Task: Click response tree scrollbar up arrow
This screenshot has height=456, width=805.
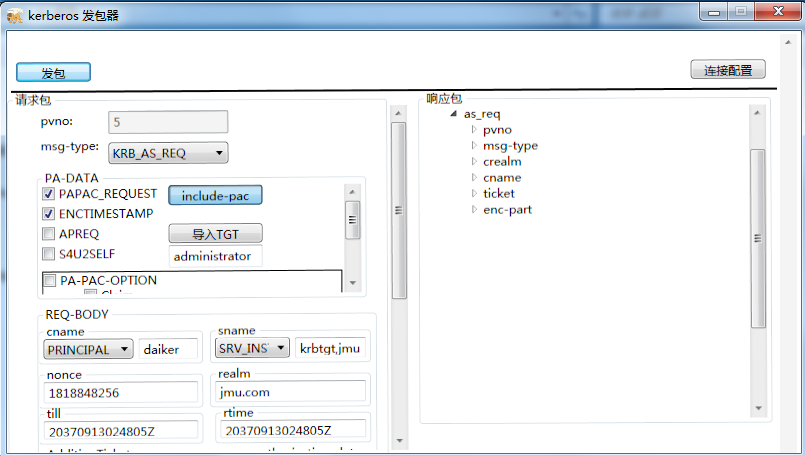Action: tap(757, 112)
